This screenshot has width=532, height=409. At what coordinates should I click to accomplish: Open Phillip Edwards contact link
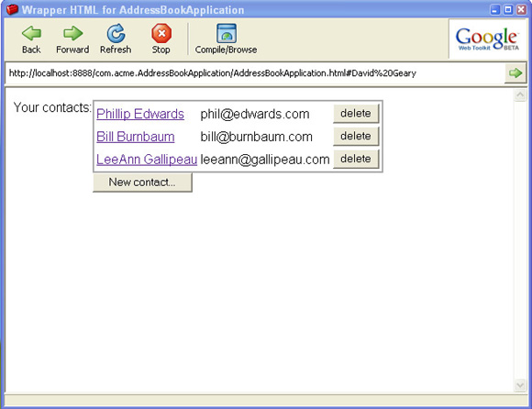pyautogui.click(x=140, y=114)
